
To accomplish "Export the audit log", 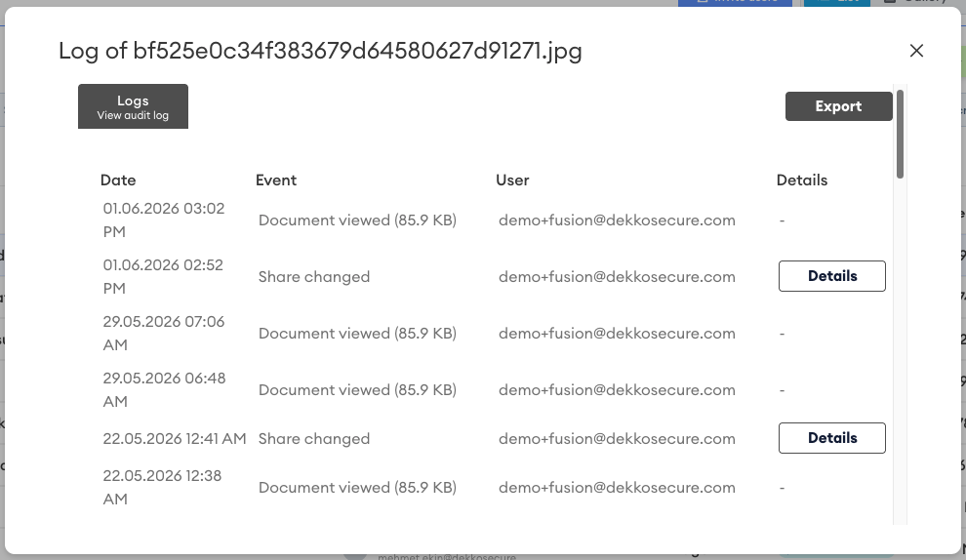I will coord(838,106).
